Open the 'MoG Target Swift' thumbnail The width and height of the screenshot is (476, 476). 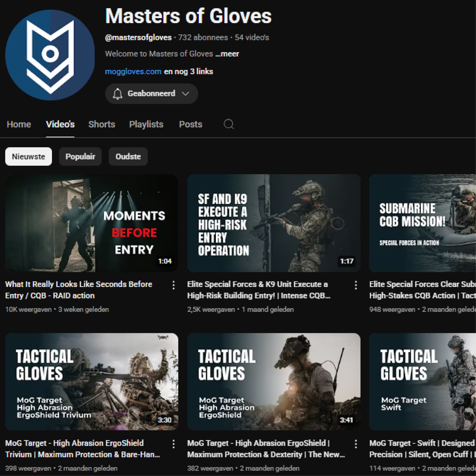click(x=423, y=382)
